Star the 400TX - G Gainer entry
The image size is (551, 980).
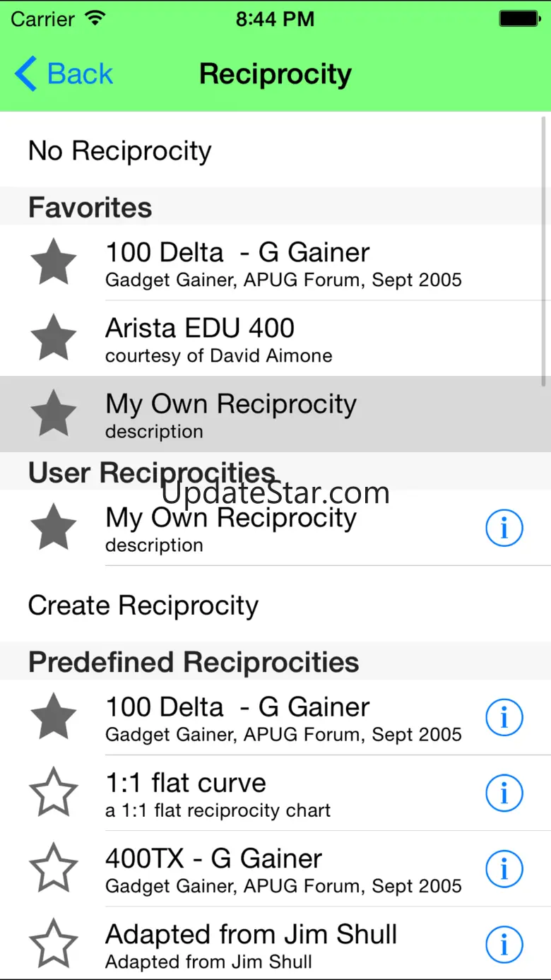54,869
